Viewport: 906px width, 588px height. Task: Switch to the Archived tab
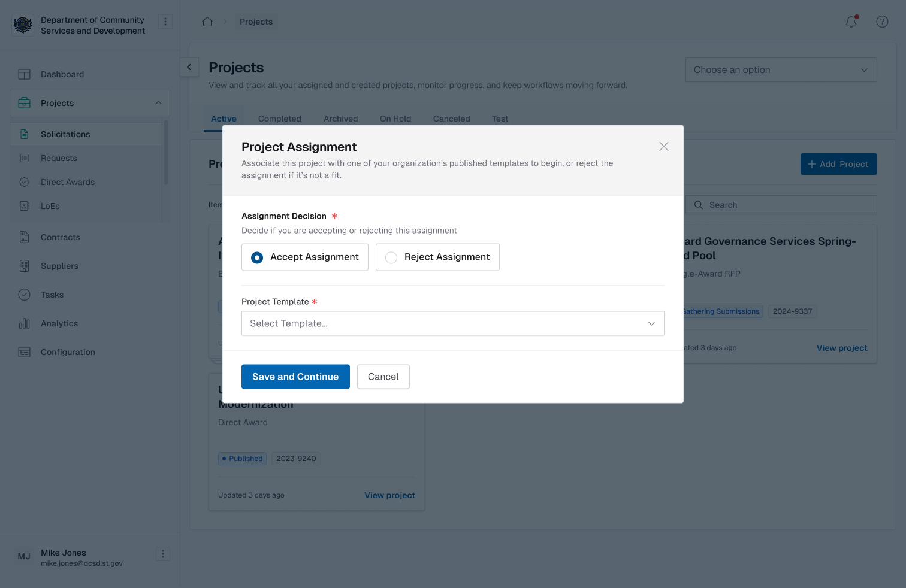tap(340, 119)
